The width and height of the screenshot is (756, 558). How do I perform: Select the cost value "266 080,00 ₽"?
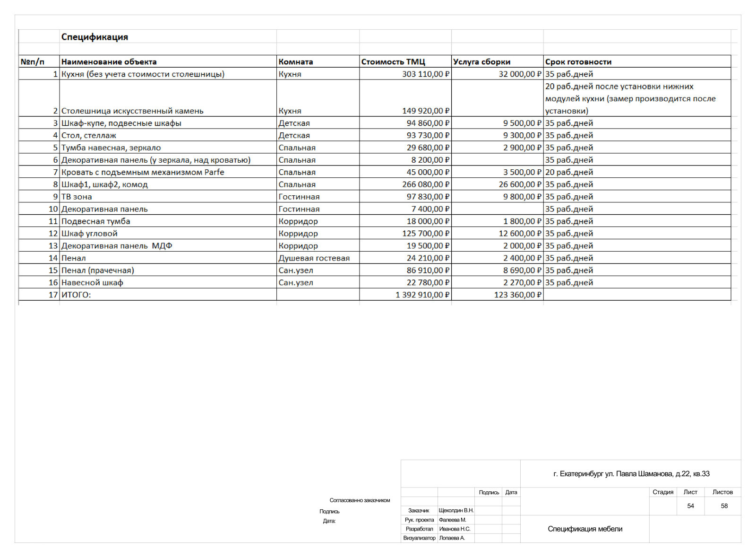426,184
